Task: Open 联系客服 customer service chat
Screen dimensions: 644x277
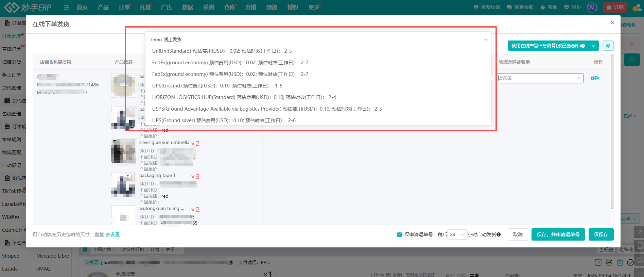Action: click(x=520, y=7)
